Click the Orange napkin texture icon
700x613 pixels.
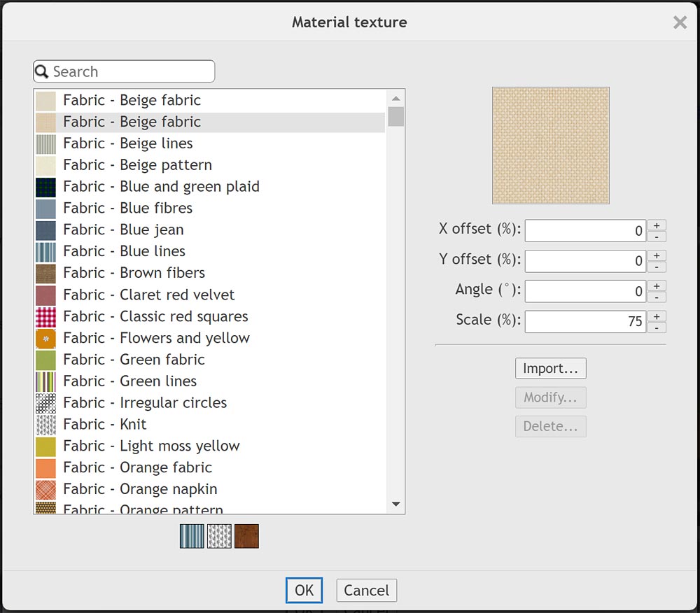[45, 489]
